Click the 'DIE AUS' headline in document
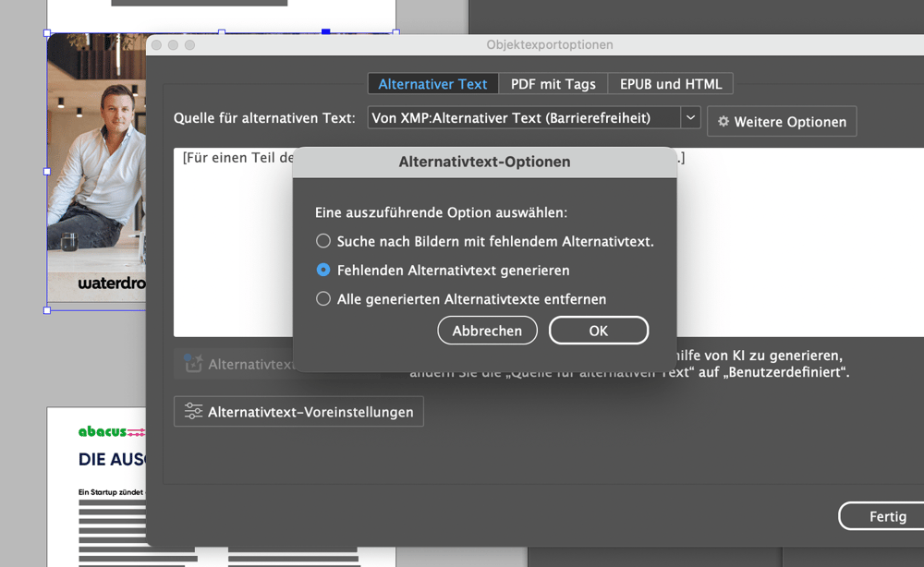 coord(112,459)
